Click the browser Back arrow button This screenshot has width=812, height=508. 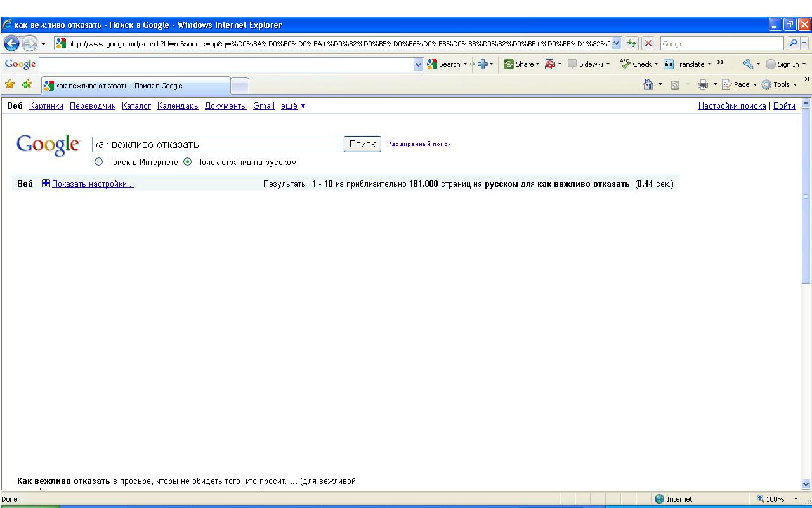click(x=11, y=43)
